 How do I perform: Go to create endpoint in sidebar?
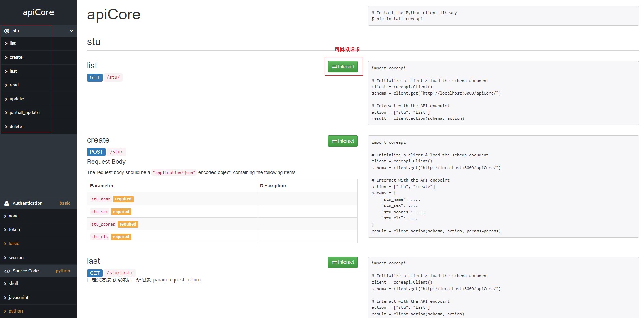click(16, 57)
